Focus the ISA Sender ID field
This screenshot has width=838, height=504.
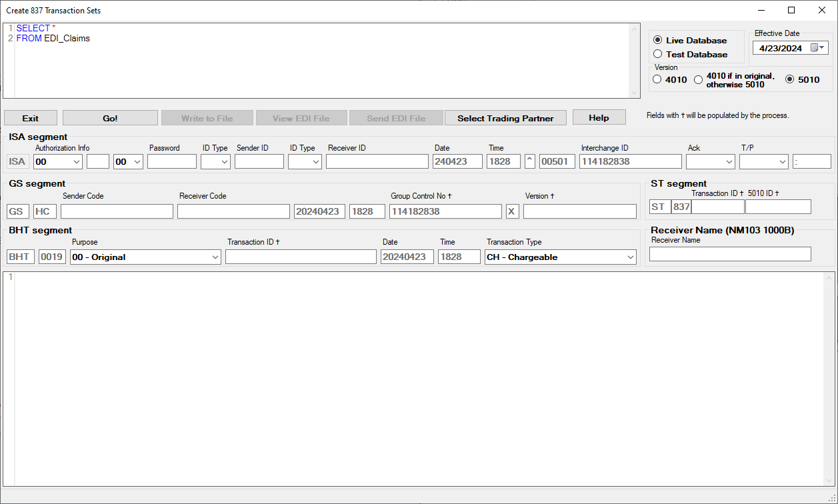point(259,161)
